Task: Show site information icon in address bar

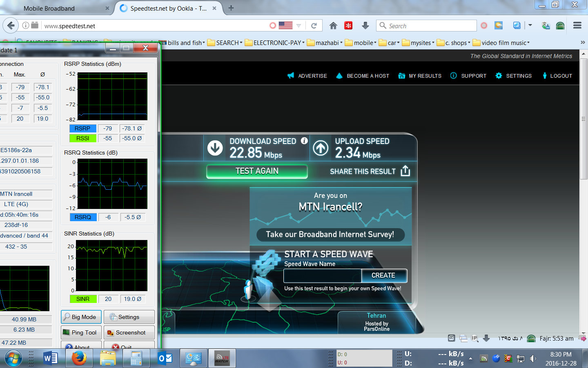Action: [x=26, y=25]
